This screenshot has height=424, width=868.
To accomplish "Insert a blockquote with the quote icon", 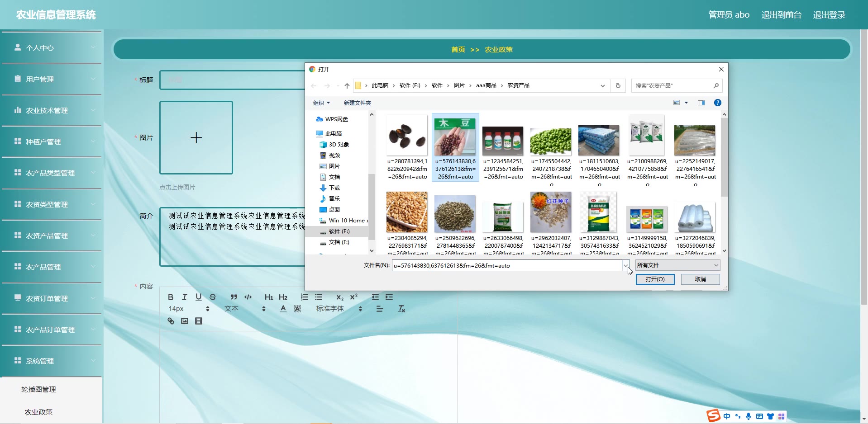I will [234, 297].
